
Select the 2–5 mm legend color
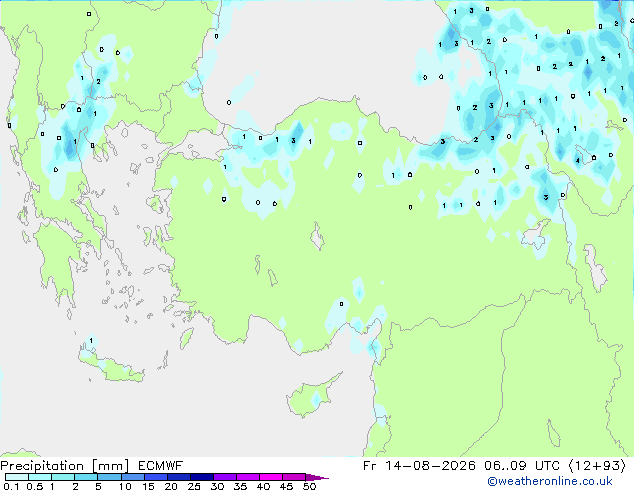tap(86, 477)
